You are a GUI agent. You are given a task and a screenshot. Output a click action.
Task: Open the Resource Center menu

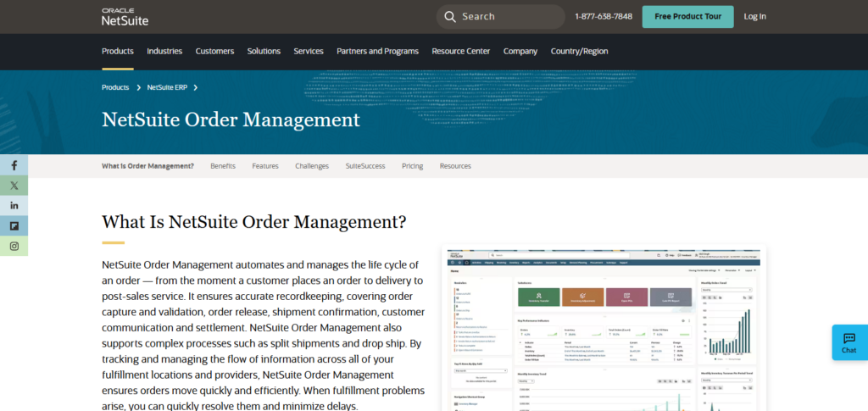click(460, 51)
